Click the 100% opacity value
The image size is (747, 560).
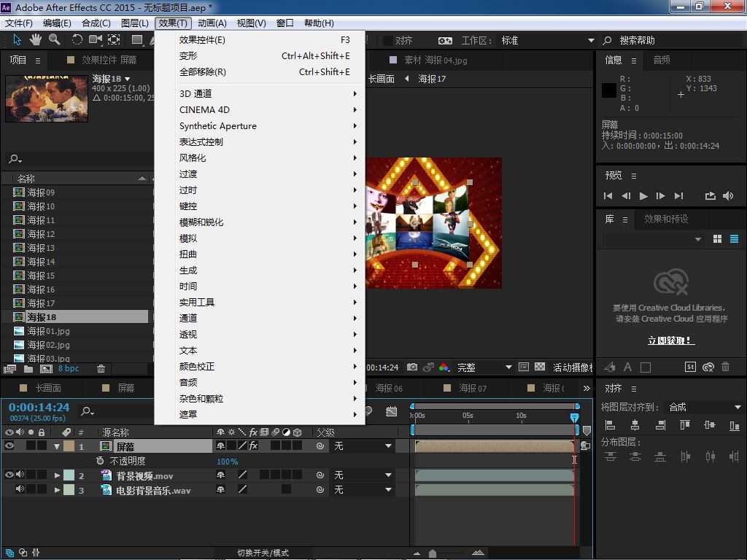(x=228, y=462)
